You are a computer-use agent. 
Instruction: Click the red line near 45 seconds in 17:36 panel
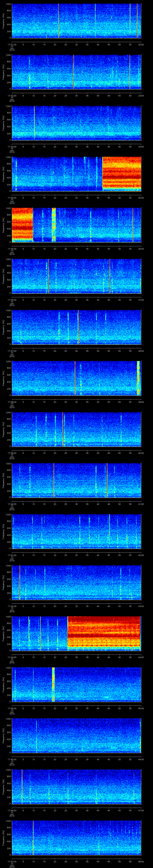110,276
